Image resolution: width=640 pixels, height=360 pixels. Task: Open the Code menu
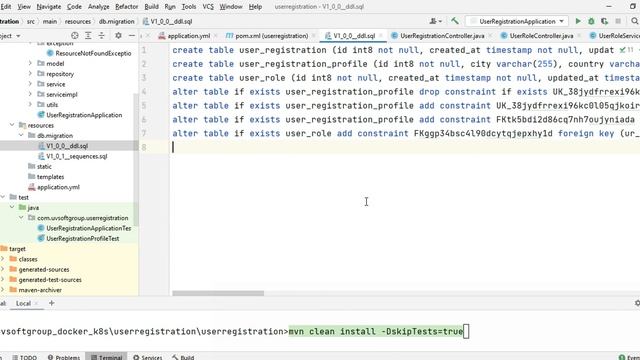point(74,7)
